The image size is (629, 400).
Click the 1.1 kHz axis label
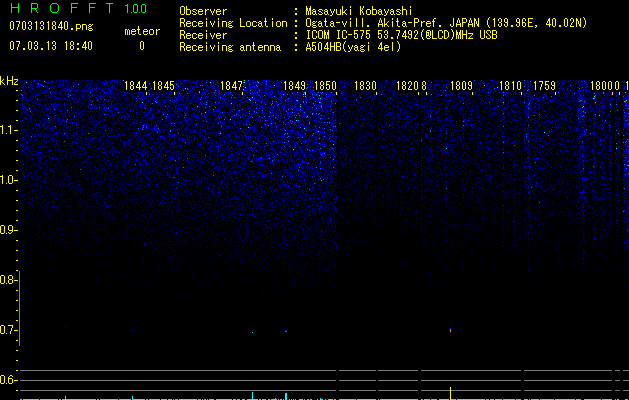point(8,130)
